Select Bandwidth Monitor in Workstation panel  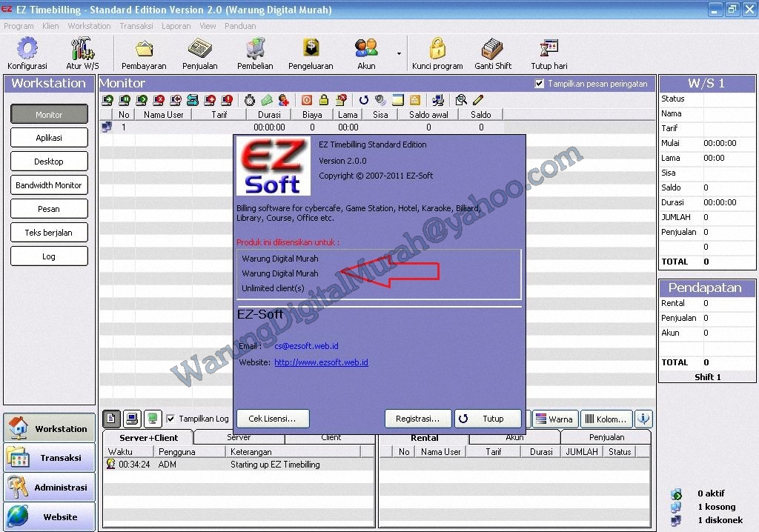[x=49, y=185]
